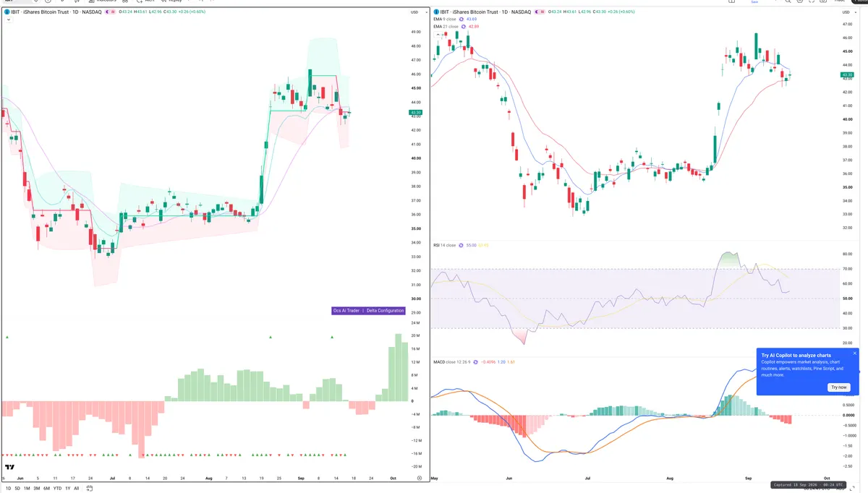Screen dimensions: 868x493
Task: Click the Delta Configuration label
Action: pyautogui.click(x=385, y=310)
